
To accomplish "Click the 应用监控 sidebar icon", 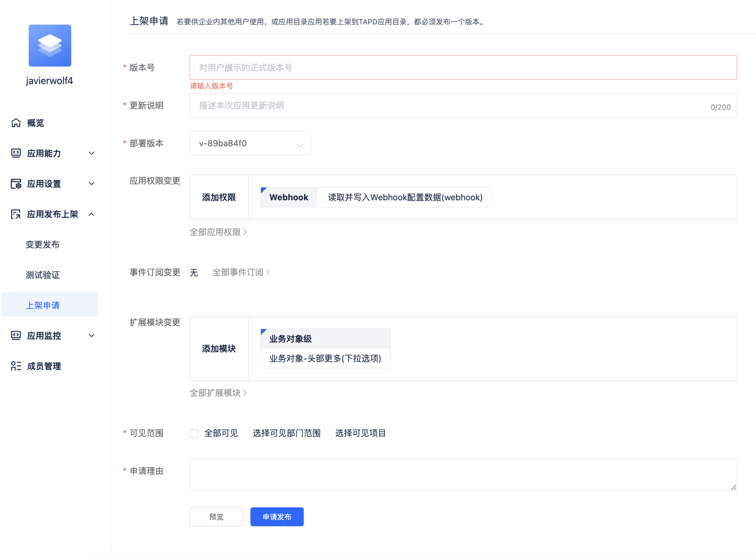I will (16, 336).
